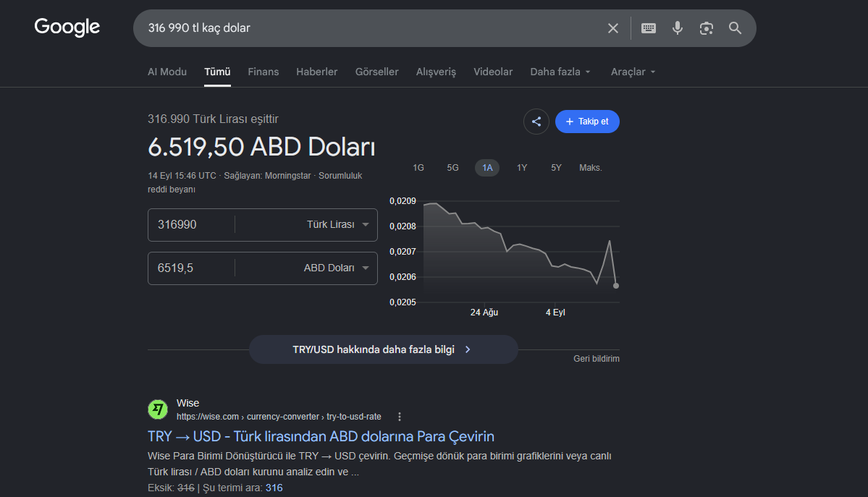
Task: Open the Finans tab
Action: pos(264,72)
